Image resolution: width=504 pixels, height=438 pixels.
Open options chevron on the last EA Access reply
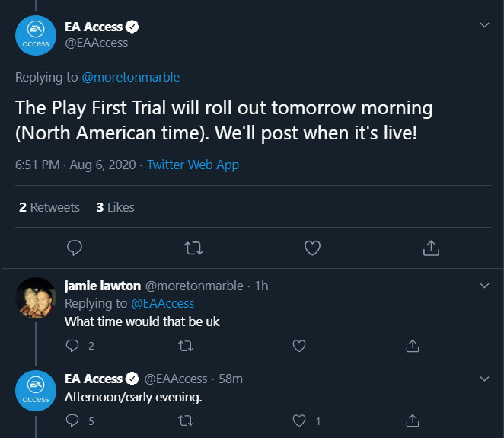coord(485,378)
